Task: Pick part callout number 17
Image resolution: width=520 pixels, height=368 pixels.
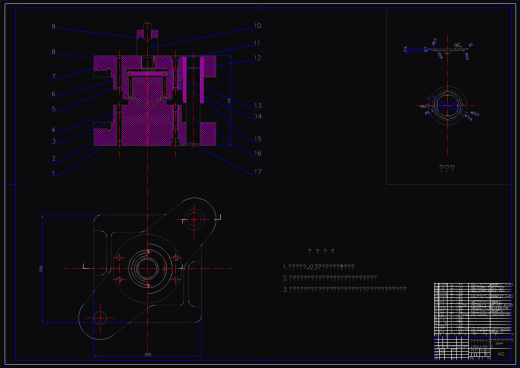Action: point(258,172)
